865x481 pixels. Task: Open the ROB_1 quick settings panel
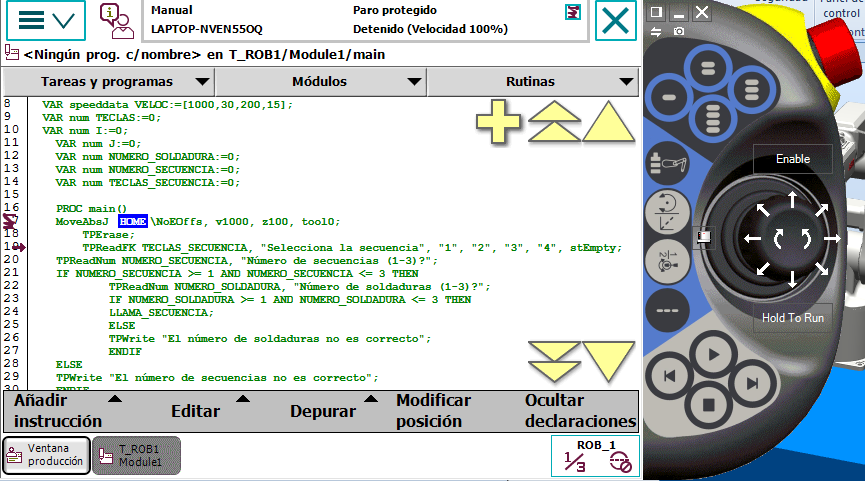click(x=595, y=456)
